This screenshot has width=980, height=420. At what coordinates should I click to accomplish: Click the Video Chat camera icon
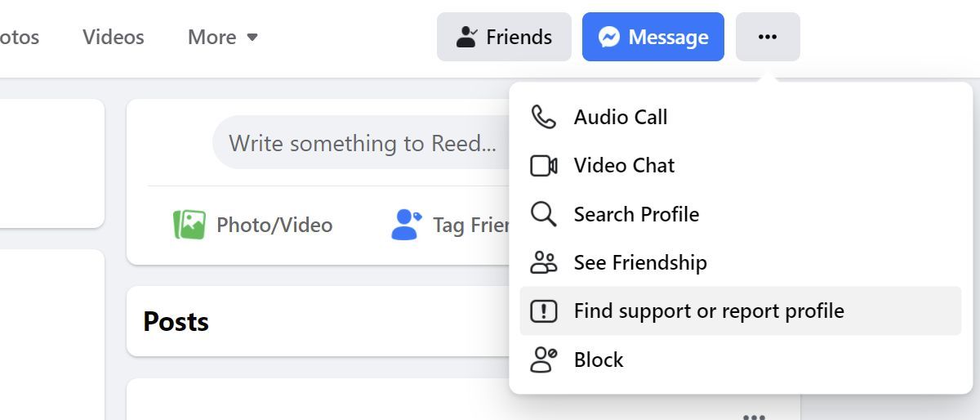pyautogui.click(x=543, y=166)
